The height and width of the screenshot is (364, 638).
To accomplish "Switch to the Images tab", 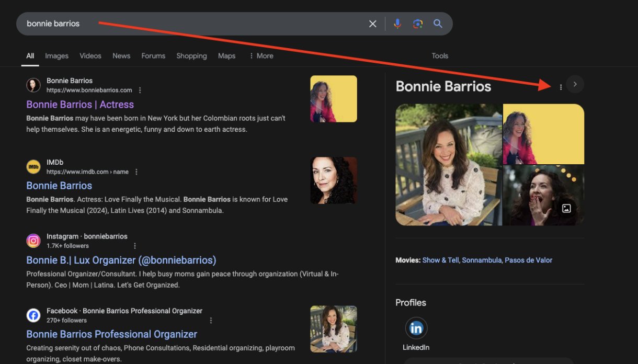I will click(56, 56).
